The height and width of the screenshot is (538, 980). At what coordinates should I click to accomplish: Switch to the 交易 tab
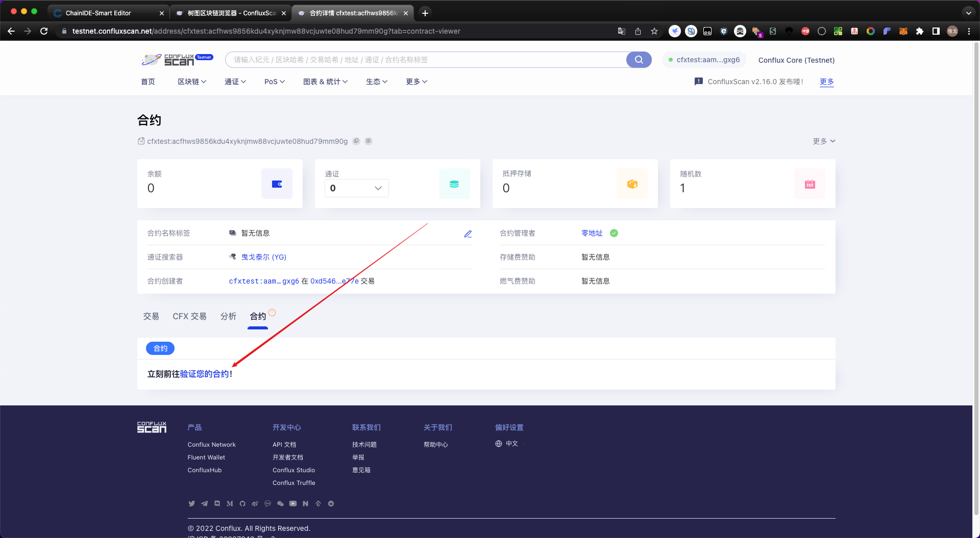[151, 316]
